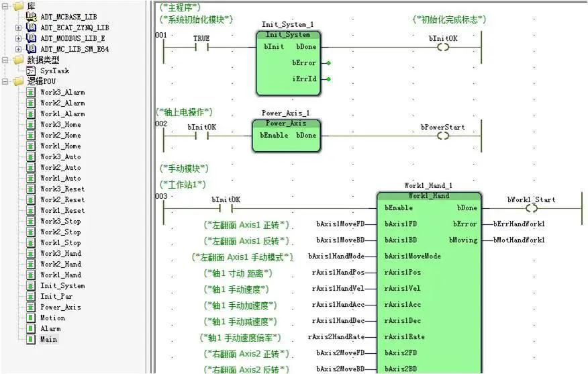Select Work3_Home in the POU tree
Viewport: 588px width, 374px height.
[60, 124]
